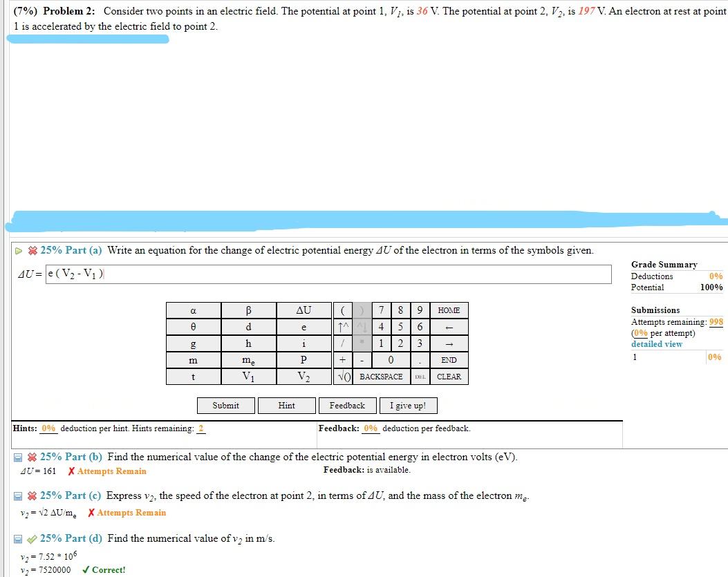Collapse Part (c) with its minus box

click(x=17, y=495)
